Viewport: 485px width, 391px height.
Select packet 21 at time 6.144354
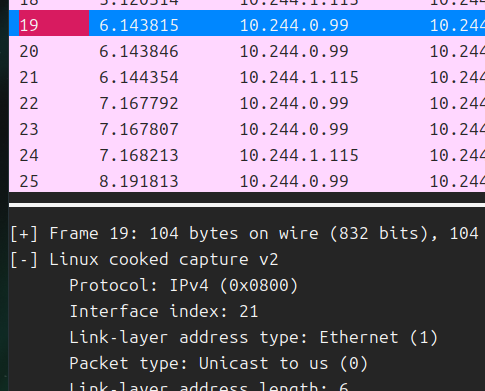[x=247, y=77]
